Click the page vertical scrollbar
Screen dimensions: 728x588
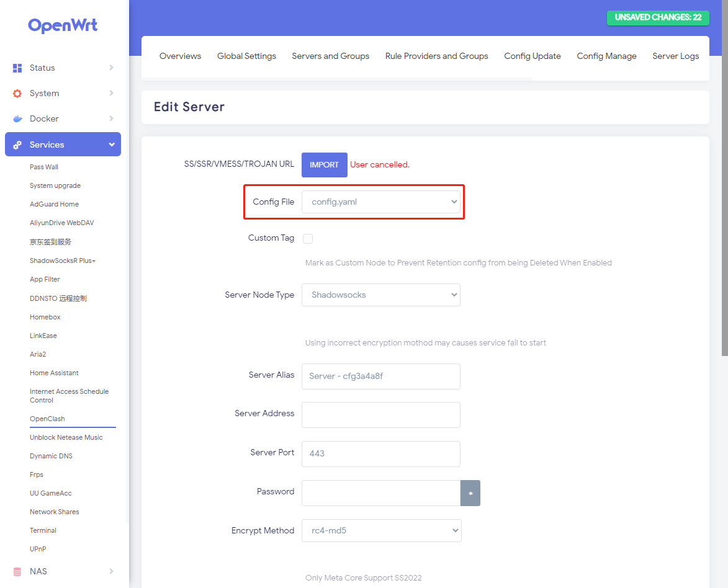pyautogui.click(x=725, y=178)
